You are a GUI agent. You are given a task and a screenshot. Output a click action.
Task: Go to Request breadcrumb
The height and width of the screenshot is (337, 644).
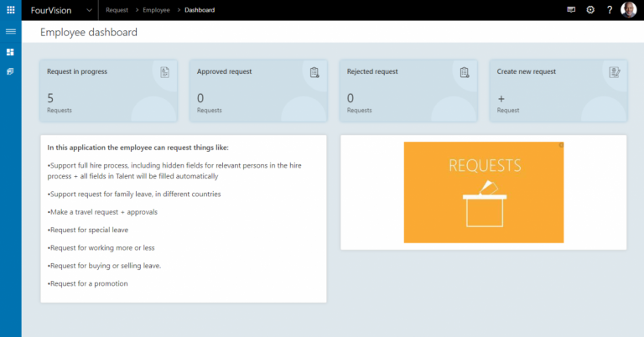[x=117, y=10]
